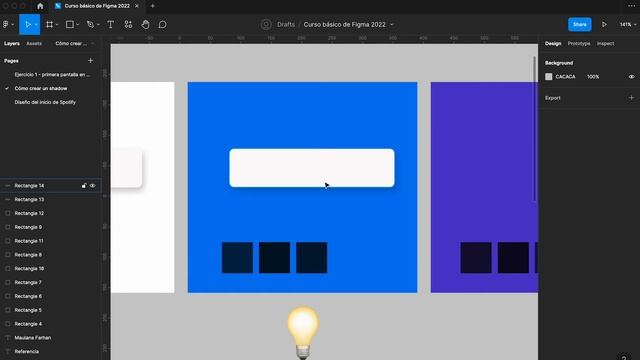Screen dimensions: 640x360
Task: Select the white rounded rectangle on blue frame
Action: click(312, 168)
